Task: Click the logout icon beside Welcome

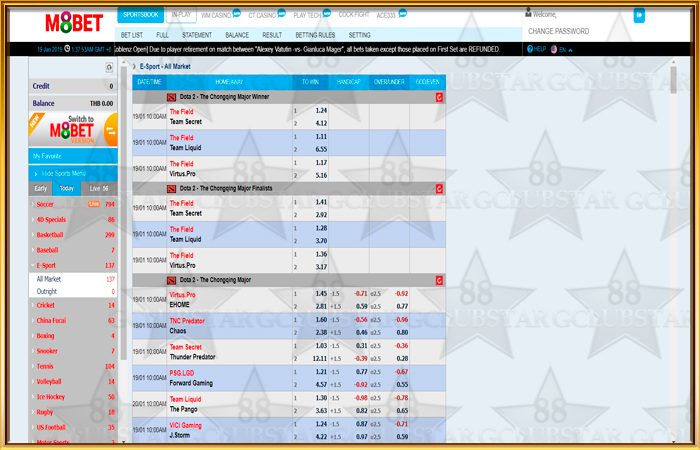Action: tap(639, 16)
